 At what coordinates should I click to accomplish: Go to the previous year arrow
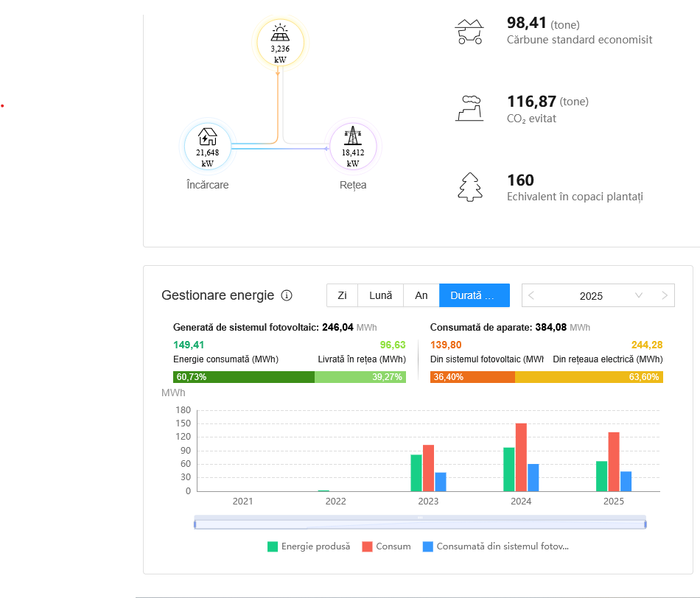[532, 295]
